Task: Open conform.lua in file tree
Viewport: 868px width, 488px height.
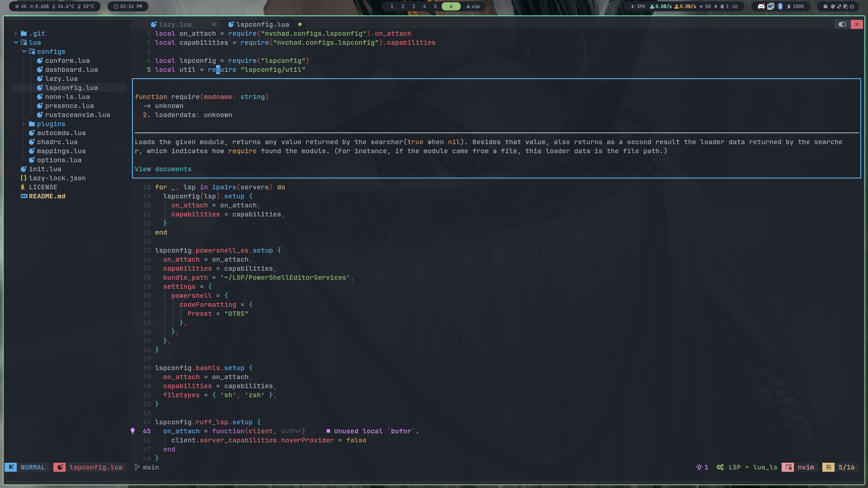Action: (x=67, y=61)
